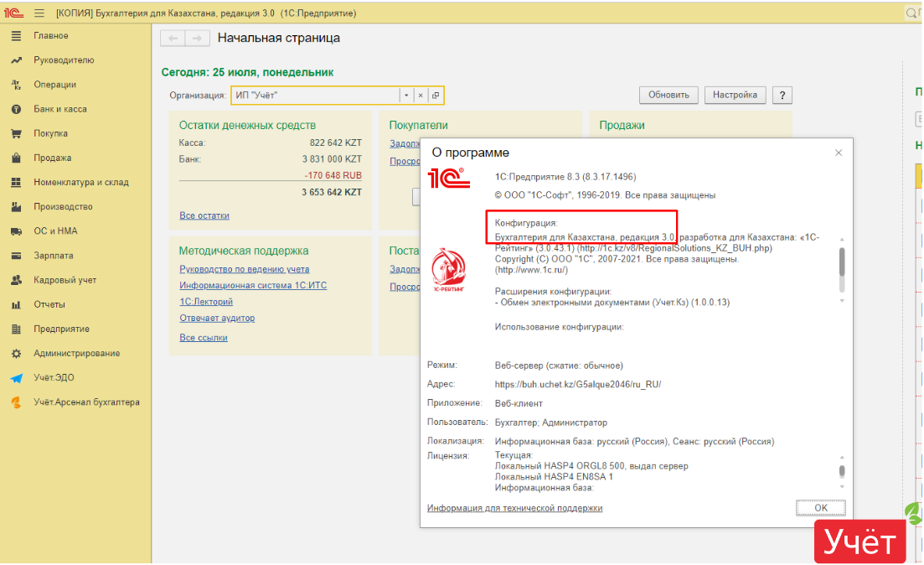Click the Учёт.Арсенал бухгалтера icon

16,403
